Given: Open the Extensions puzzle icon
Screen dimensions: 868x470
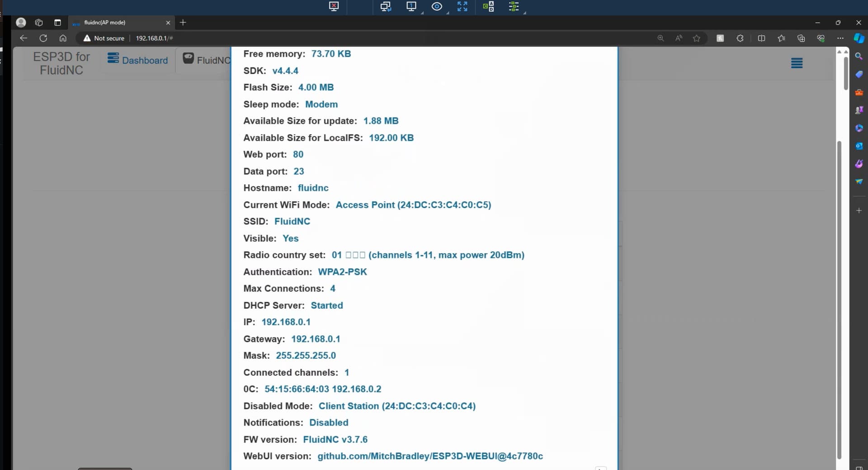Looking at the screenshot, I should tap(740, 38).
